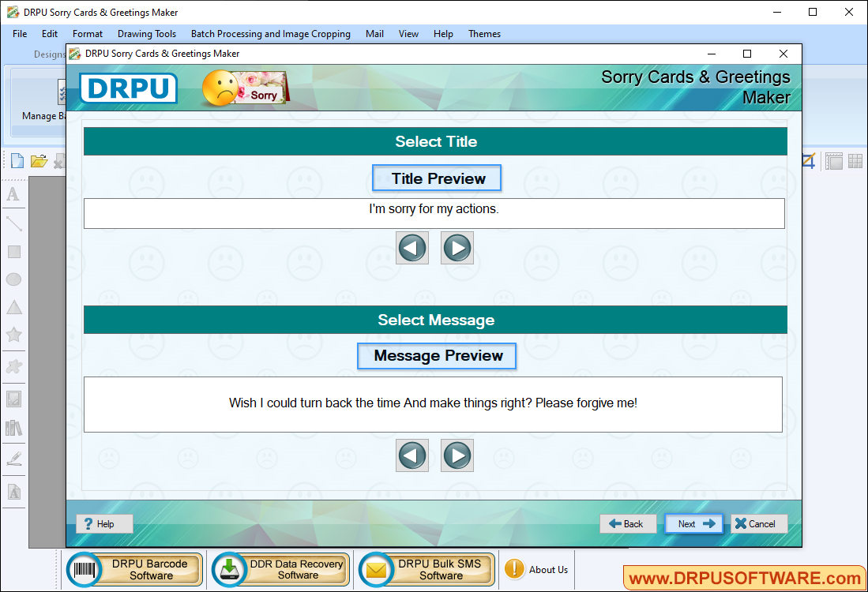Show the next message option
This screenshot has height=592, width=868.
pyautogui.click(x=457, y=455)
